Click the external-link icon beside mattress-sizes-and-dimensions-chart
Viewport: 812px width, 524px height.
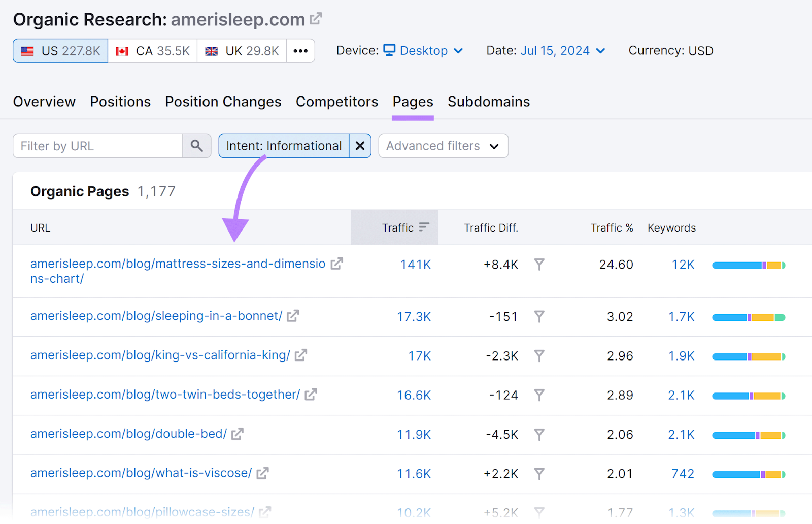point(336,264)
